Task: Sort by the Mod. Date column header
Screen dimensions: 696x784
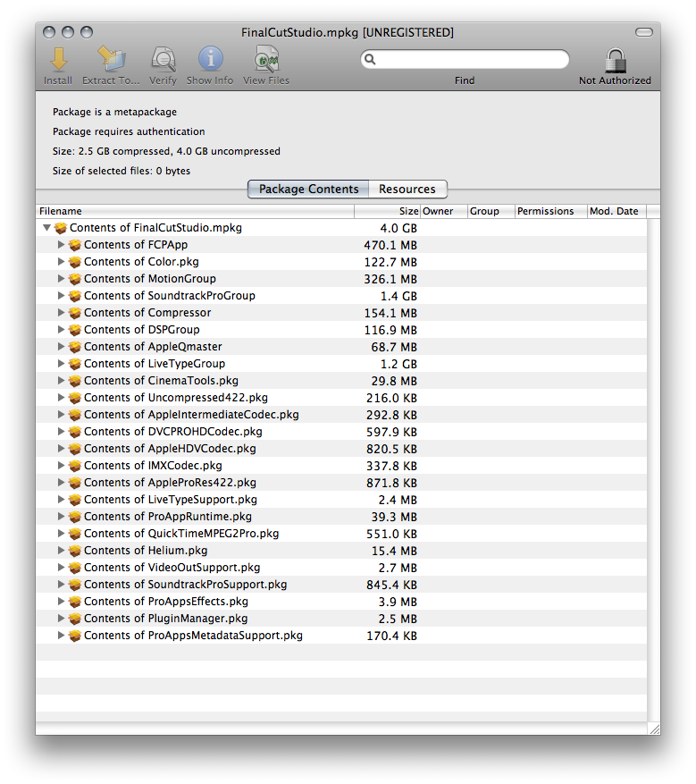Action: click(x=616, y=212)
